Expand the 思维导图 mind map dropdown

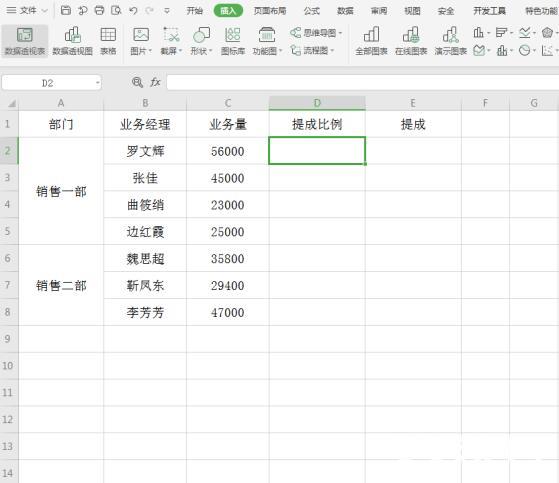[340, 33]
